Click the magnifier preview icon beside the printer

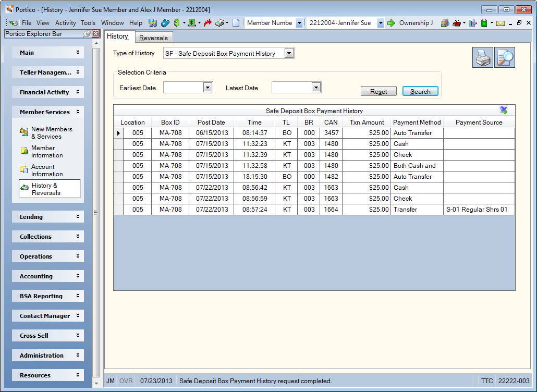click(505, 57)
